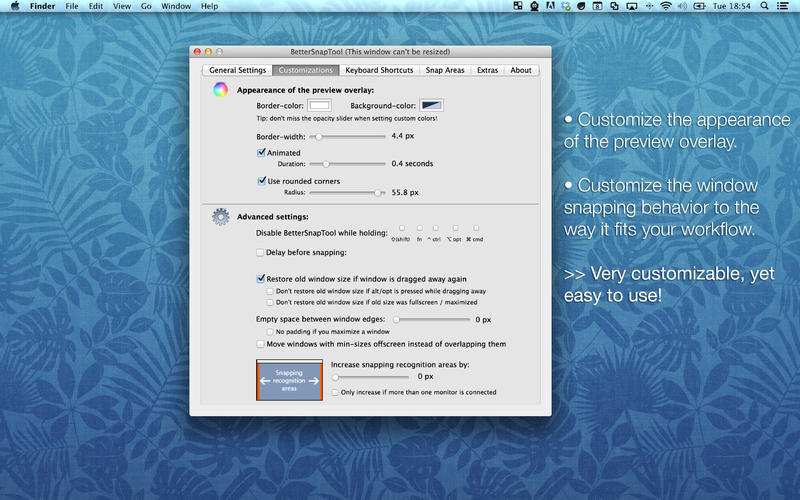Screen dimensions: 800x500
Task: Open the Window menu
Action: point(176,6)
